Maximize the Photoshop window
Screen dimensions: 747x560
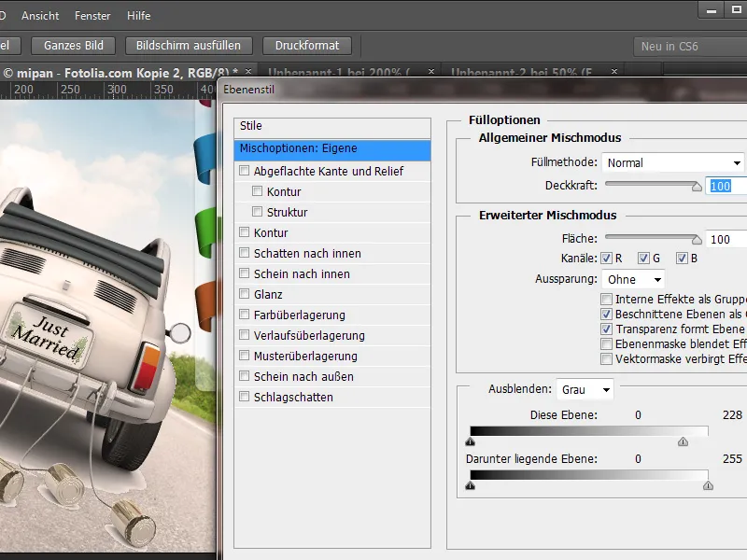click(x=736, y=10)
